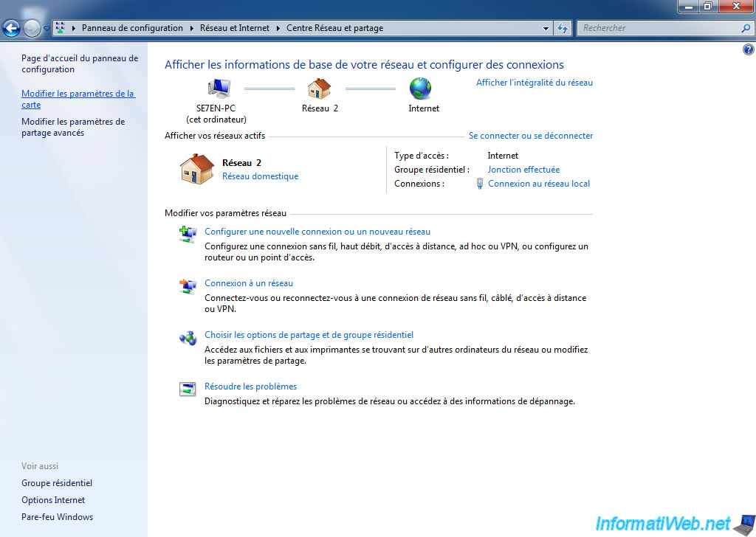Click the Refresh button in address bar

pos(562,28)
